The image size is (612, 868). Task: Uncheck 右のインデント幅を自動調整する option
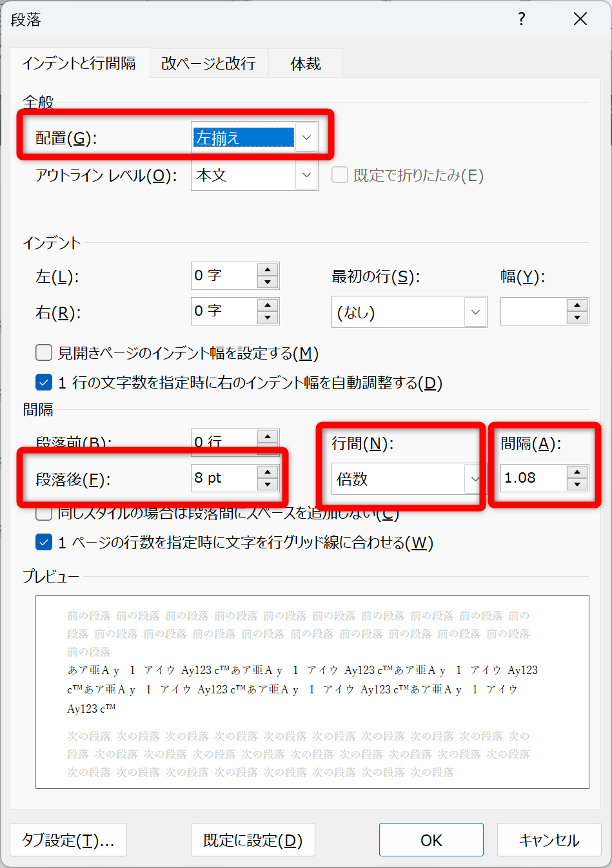[x=44, y=383]
